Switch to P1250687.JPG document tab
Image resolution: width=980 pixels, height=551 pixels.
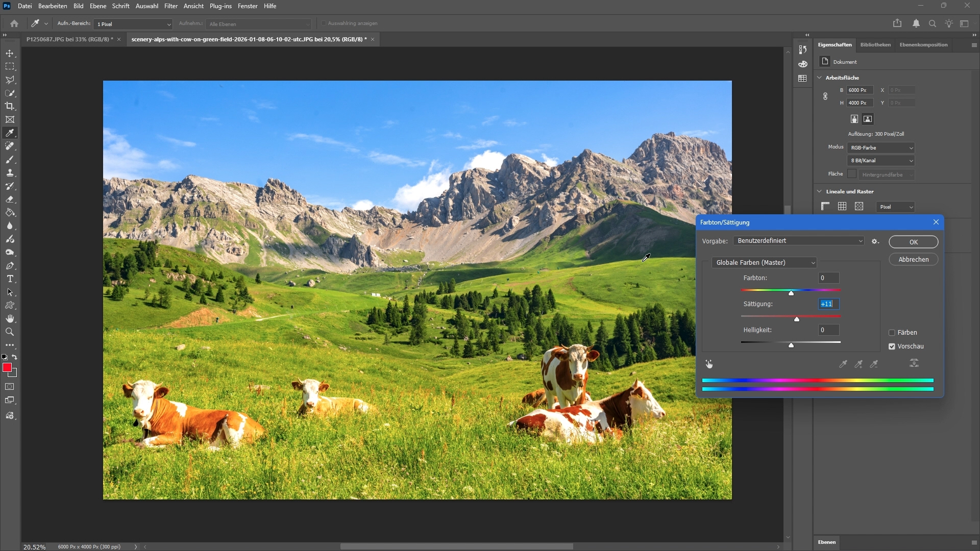[69, 39]
